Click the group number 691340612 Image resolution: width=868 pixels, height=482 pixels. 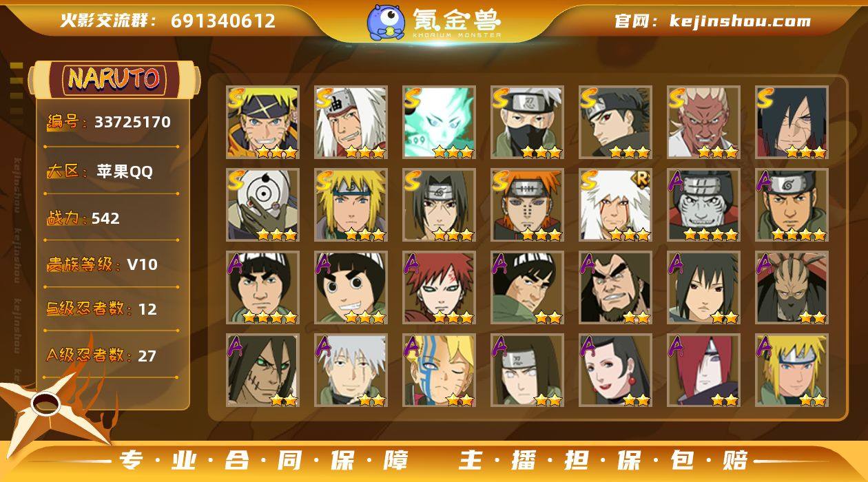pyautogui.click(x=223, y=21)
